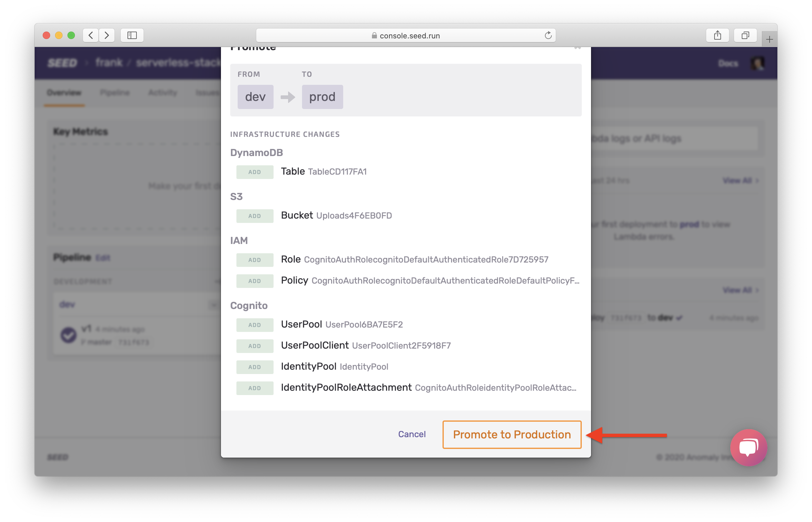Image resolution: width=812 pixels, height=522 pixels.
Task: Click the Cancel button in dialog
Action: pos(412,434)
